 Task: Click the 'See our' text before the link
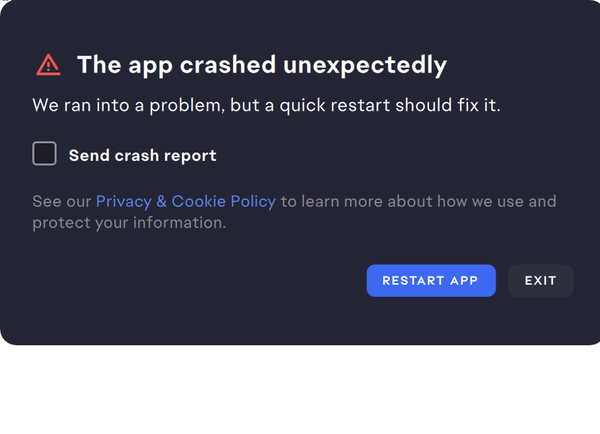pyautogui.click(x=62, y=201)
